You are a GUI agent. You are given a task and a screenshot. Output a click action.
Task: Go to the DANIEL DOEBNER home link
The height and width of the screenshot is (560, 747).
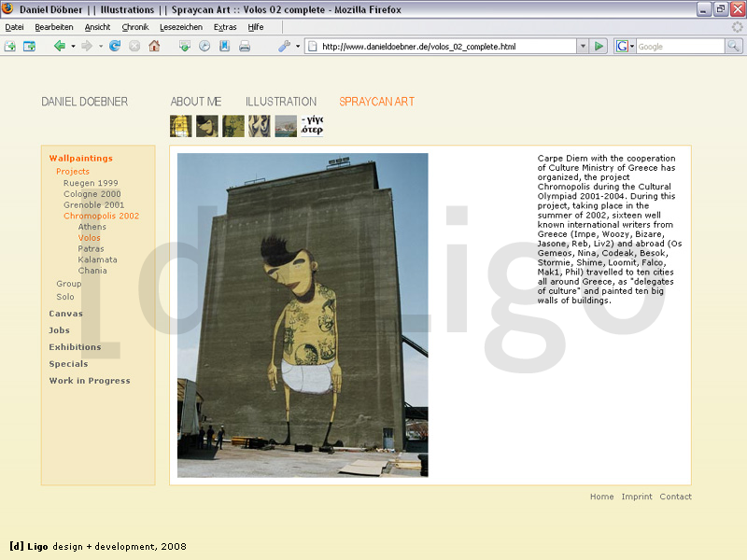click(x=84, y=102)
